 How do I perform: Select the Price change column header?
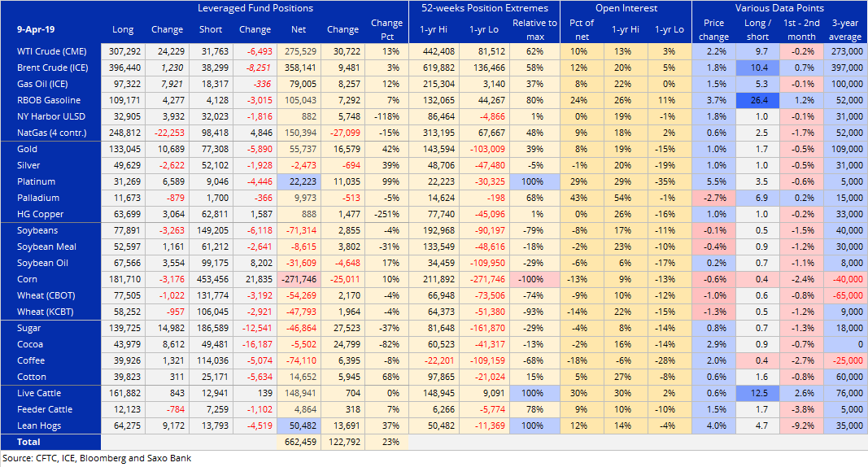coord(713,29)
